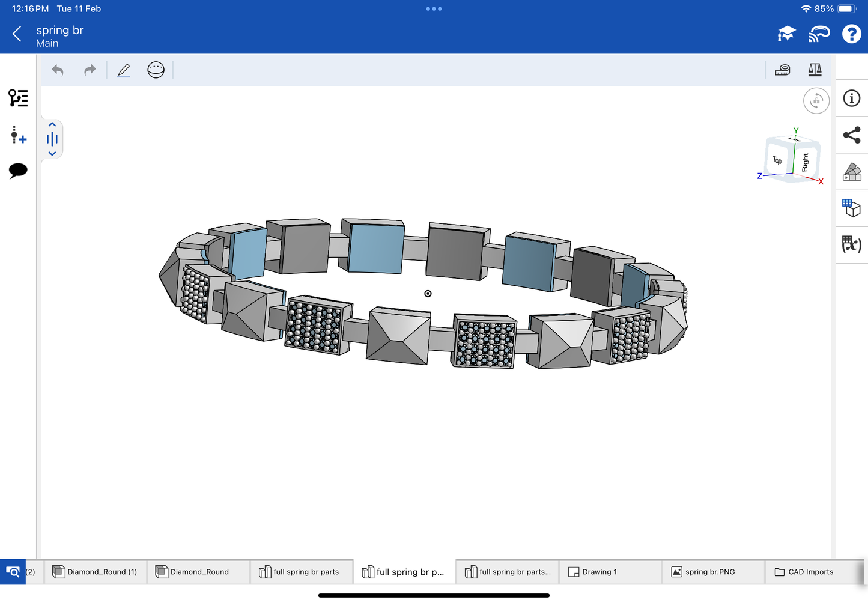Select the Top face of view cube
This screenshot has height=603, width=868.
click(x=777, y=160)
